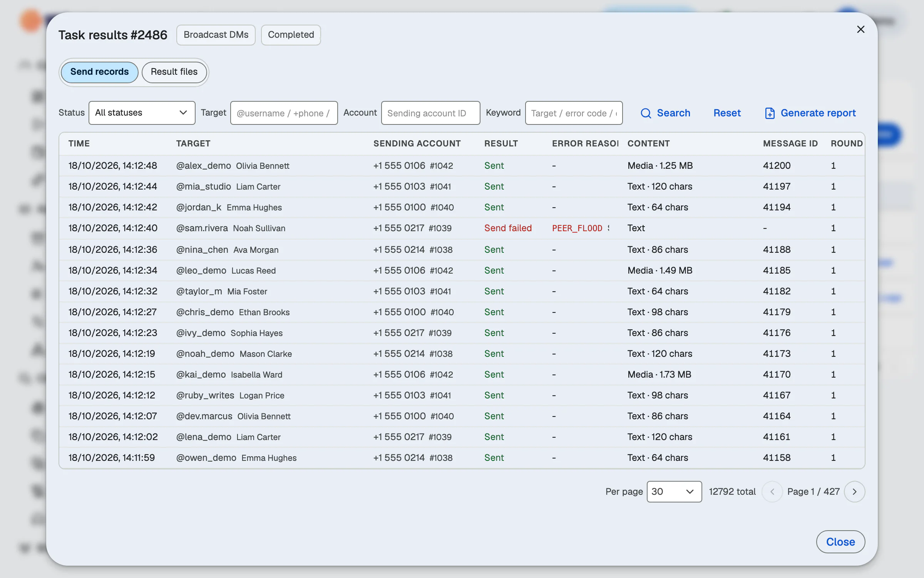Click message ID 41173
Screen dimensions: 924x578
777,354
